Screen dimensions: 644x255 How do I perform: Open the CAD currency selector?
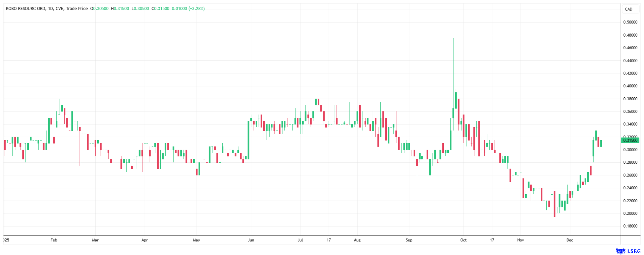[629, 9]
